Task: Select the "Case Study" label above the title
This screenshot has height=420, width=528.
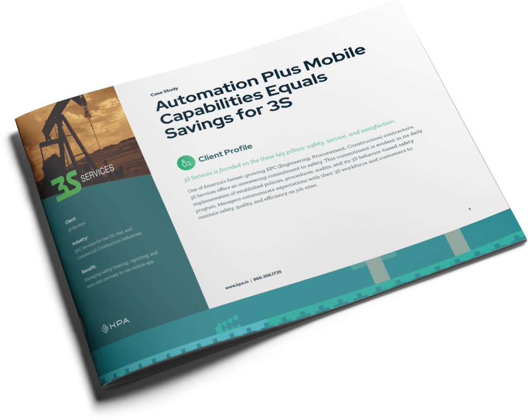Action: tap(164, 92)
